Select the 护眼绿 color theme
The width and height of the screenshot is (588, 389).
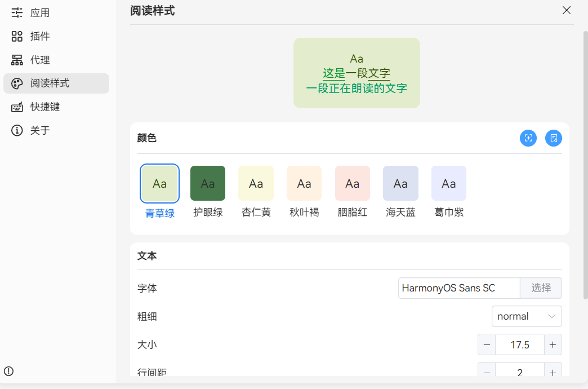208,183
